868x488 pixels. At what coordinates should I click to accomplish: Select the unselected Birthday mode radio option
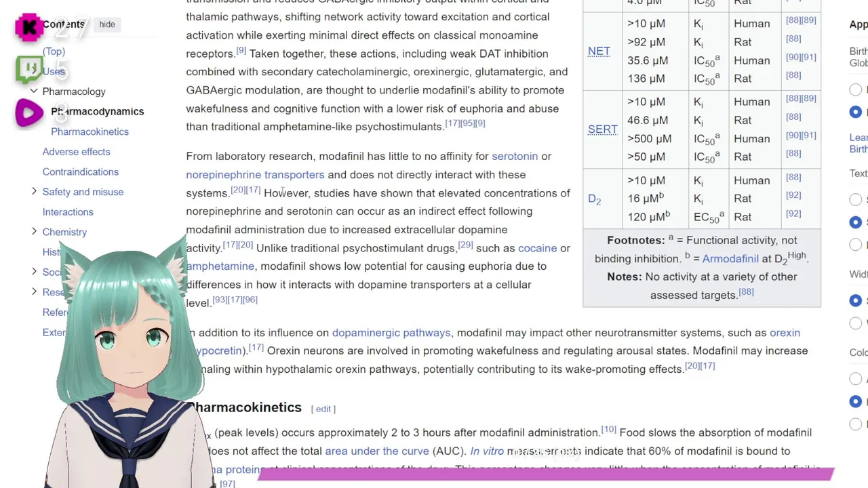point(856,89)
